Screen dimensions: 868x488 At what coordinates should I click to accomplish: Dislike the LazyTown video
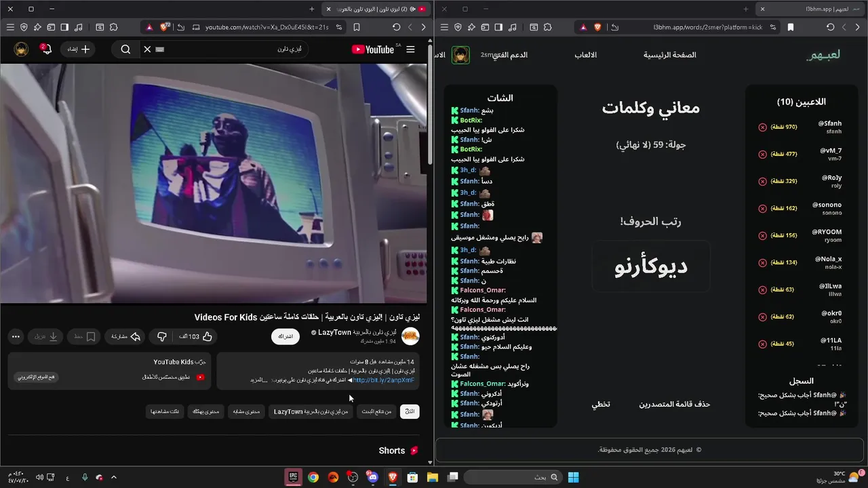point(161,336)
